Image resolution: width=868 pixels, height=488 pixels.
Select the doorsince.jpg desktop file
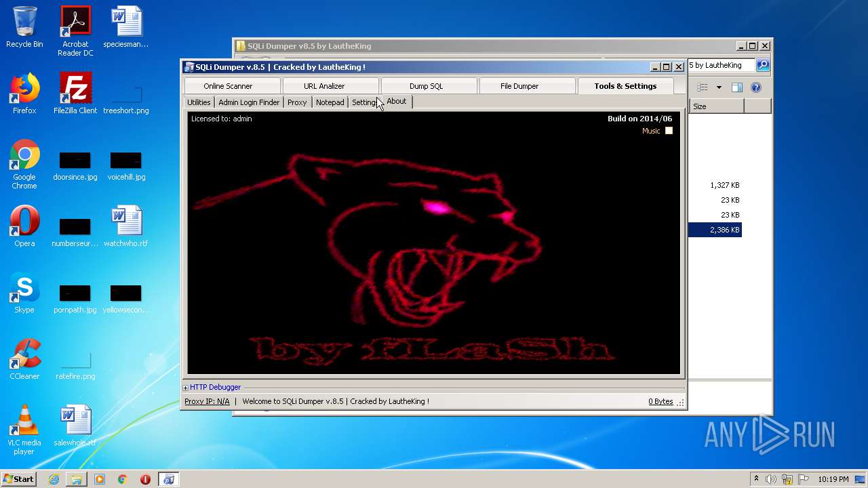[x=75, y=166]
